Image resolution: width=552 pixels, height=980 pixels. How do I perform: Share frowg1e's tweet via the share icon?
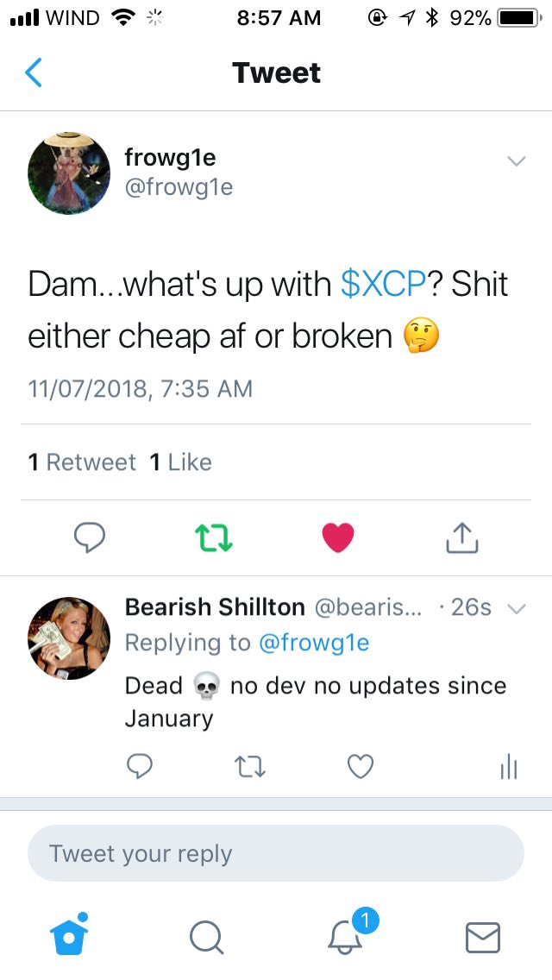(x=462, y=538)
